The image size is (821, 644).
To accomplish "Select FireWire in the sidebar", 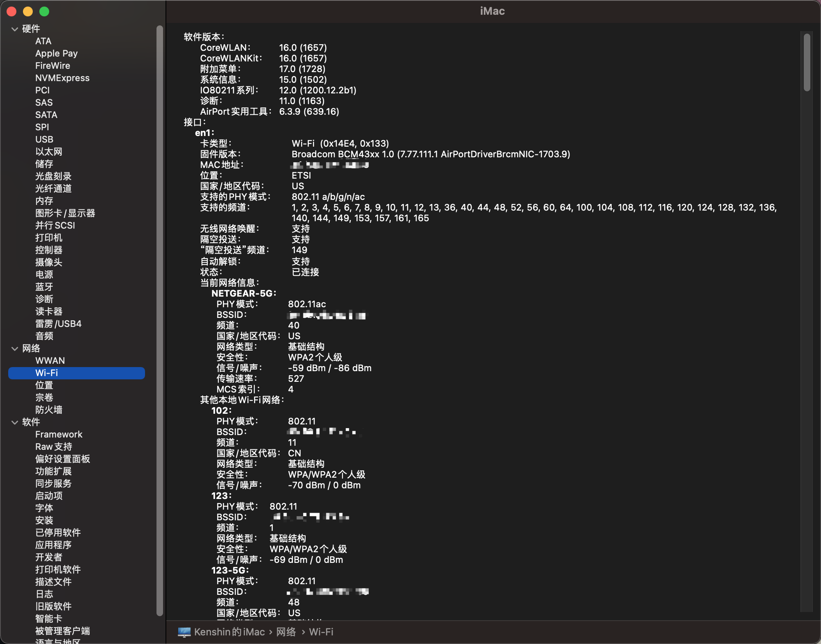I will pyautogui.click(x=53, y=66).
